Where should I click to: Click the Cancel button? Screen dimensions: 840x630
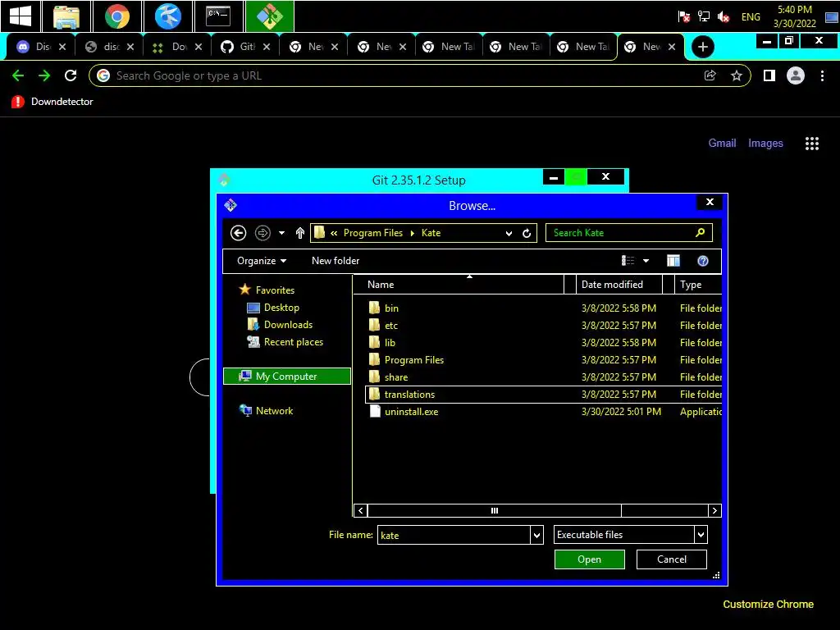click(671, 559)
